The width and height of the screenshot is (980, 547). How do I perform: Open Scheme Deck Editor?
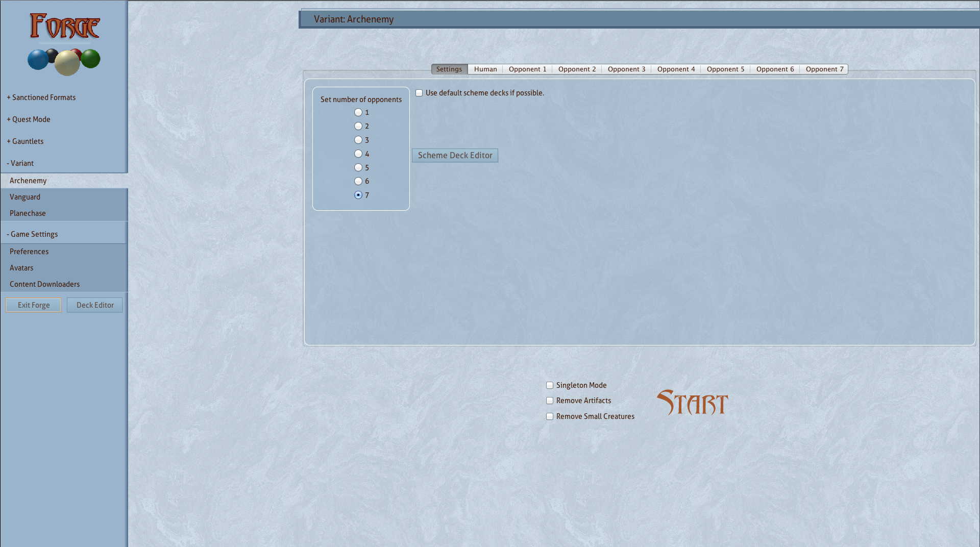coord(455,156)
